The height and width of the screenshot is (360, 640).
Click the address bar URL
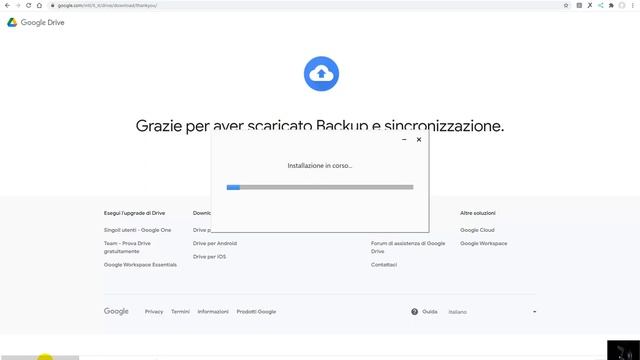point(107,5)
